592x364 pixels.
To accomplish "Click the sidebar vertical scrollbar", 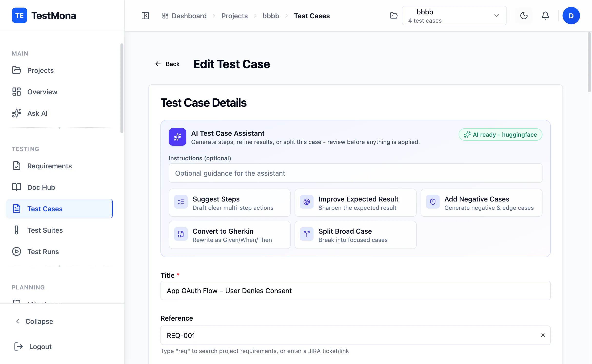I will [122, 88].
